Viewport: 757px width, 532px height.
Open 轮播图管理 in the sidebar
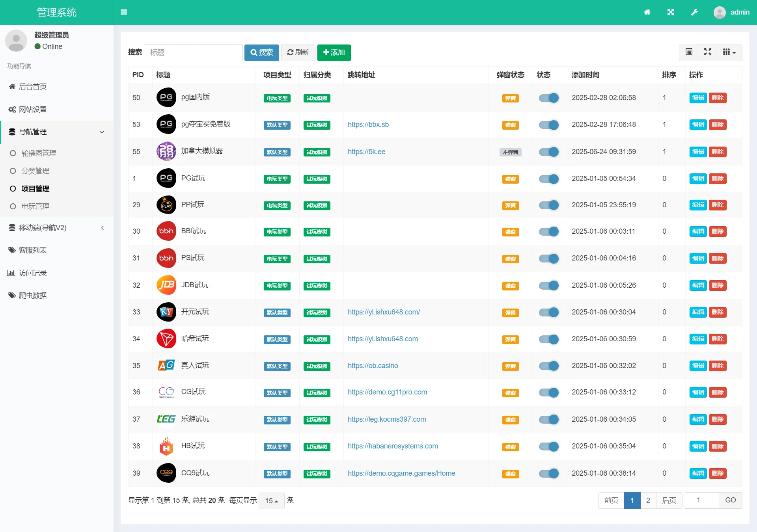click(39, 153)
